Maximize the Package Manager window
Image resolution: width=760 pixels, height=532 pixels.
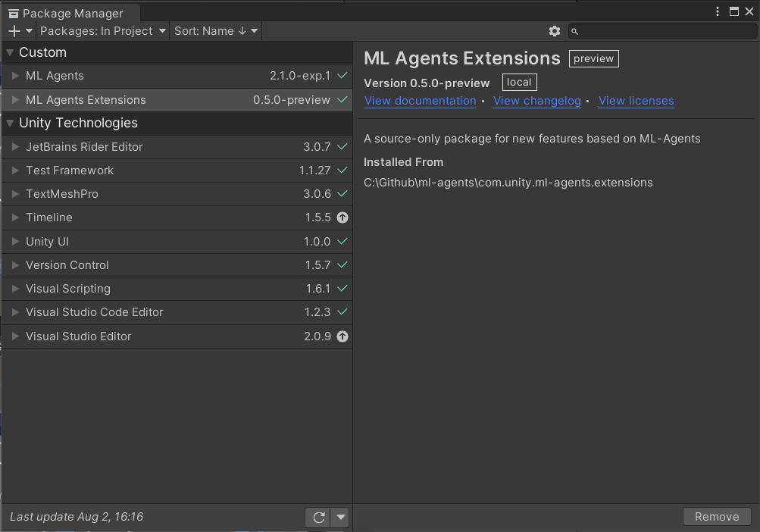coord(734,11)
